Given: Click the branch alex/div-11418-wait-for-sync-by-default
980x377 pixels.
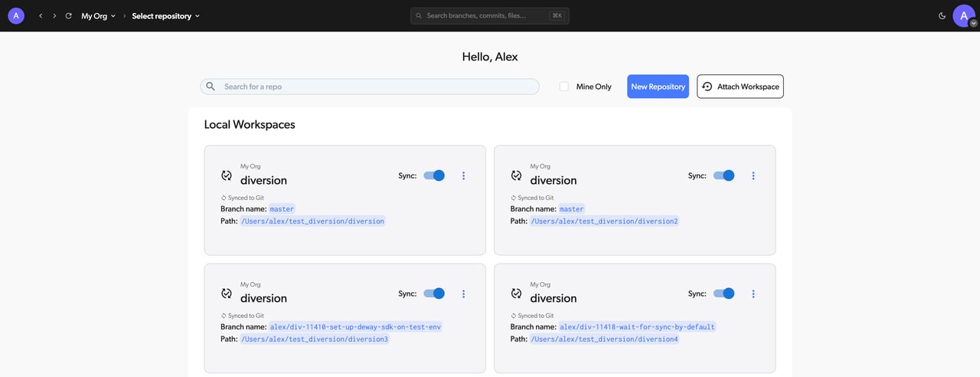Looking at the screenshot, I should coord(638,327).
